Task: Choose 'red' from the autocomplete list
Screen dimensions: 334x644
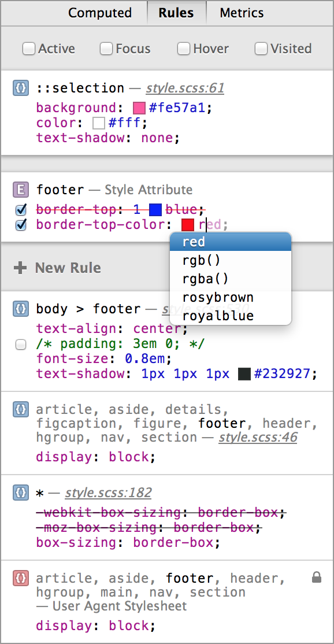Action: [x=231, y=242]
